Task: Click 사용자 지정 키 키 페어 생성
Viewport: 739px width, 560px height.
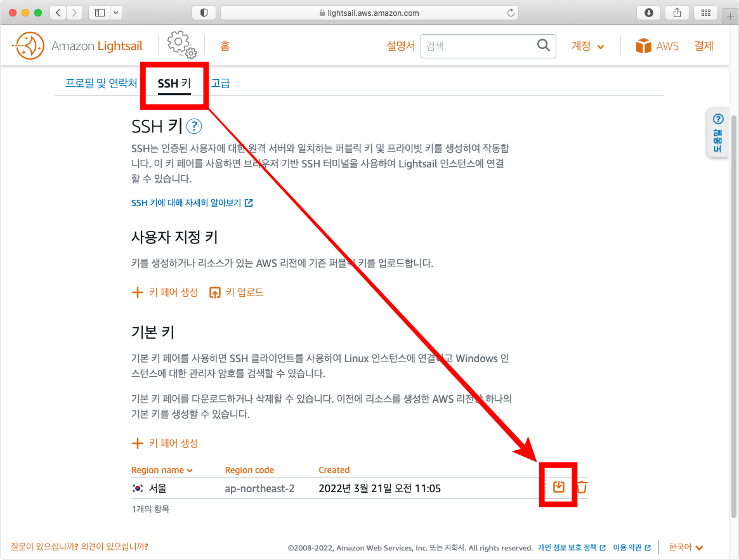Action: (x=165, y=292)
